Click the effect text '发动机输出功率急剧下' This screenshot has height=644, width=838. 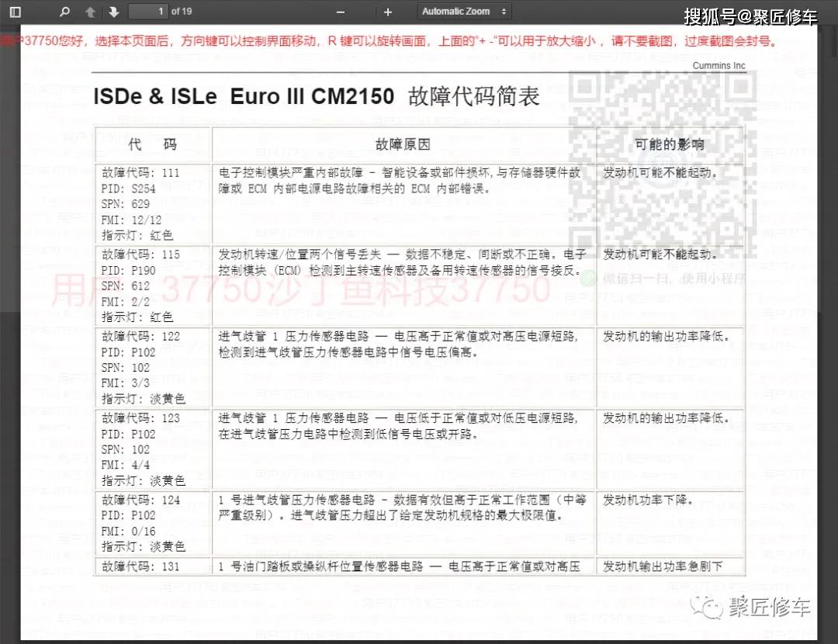(663, 566)
